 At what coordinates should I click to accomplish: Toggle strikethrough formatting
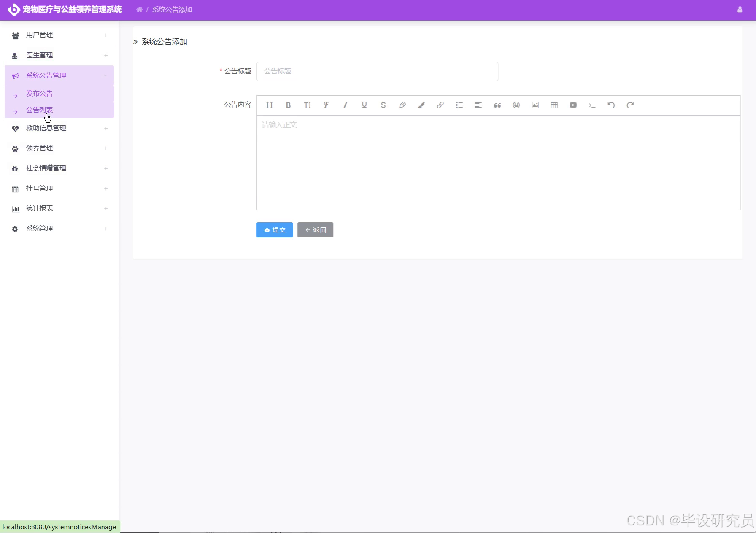tap(383, 105)
